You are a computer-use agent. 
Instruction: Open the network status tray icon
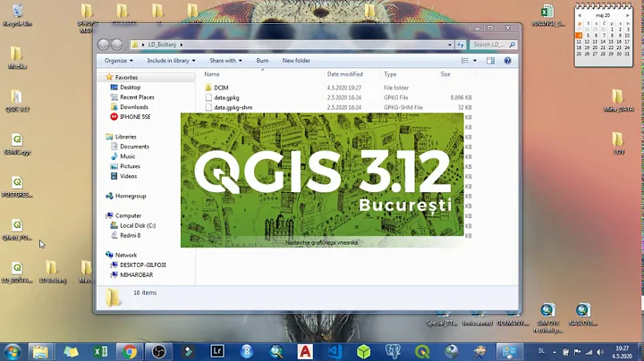(x=589, y=352)
